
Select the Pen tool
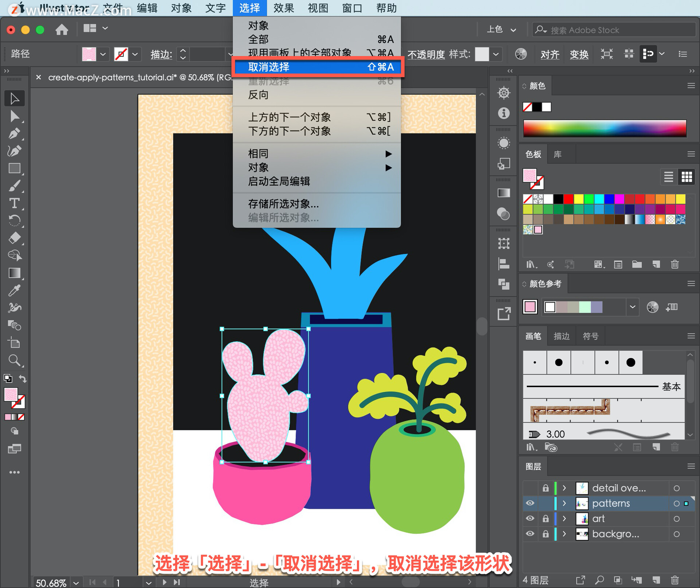(14, 134)
